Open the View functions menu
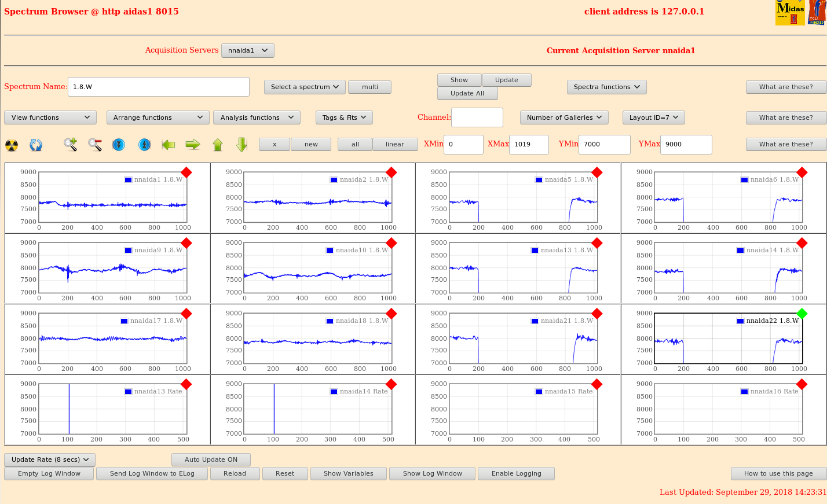Screen dimensions: 827x504 [x=50, y=117]
